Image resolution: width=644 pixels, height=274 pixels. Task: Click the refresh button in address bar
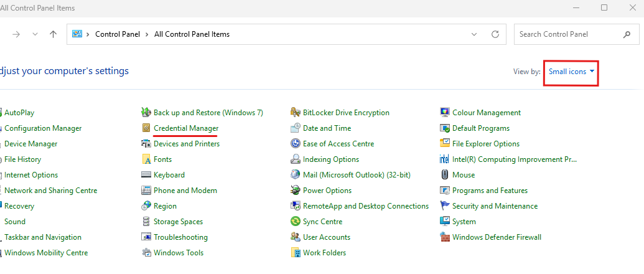click(x=495, y=34)
